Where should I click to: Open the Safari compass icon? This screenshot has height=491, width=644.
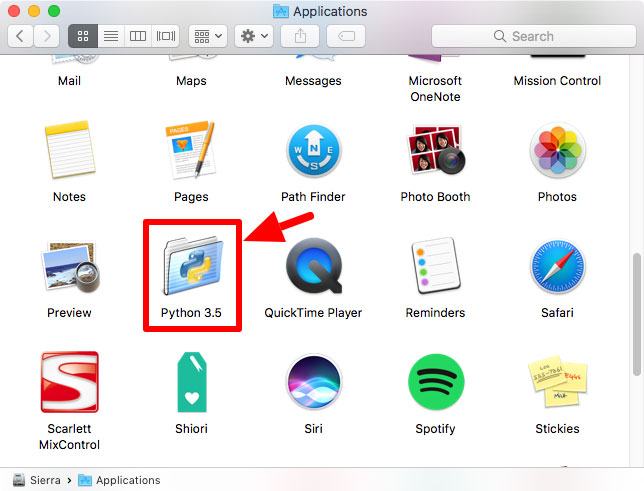pyautogui.click(x=557, y=267)
